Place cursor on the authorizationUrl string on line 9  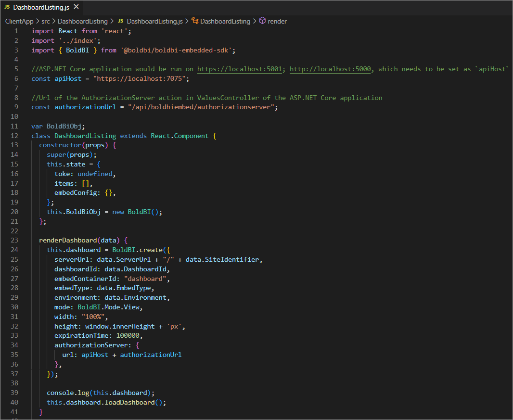coord(201,107)
